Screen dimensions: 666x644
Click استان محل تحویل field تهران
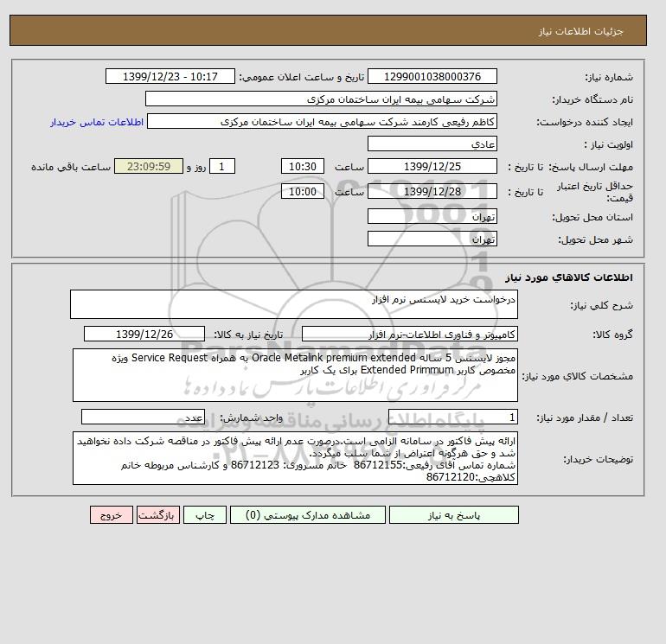[432, 216]
